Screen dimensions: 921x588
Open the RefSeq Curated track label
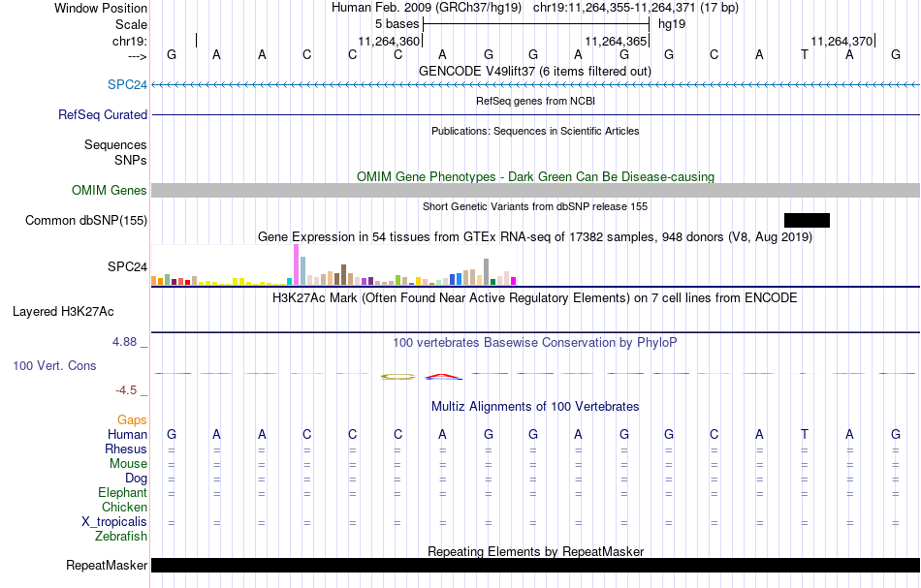102,114
